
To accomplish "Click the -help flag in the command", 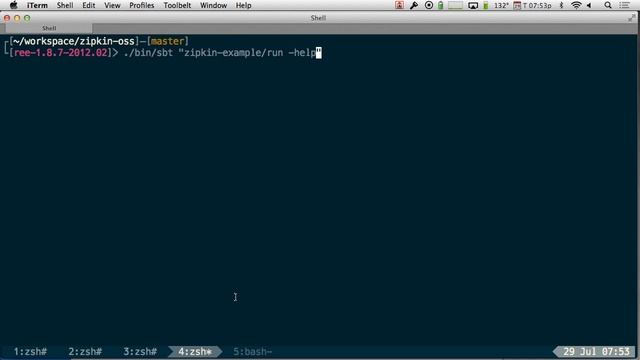I will pyautogui.click(x=302, y=53).
